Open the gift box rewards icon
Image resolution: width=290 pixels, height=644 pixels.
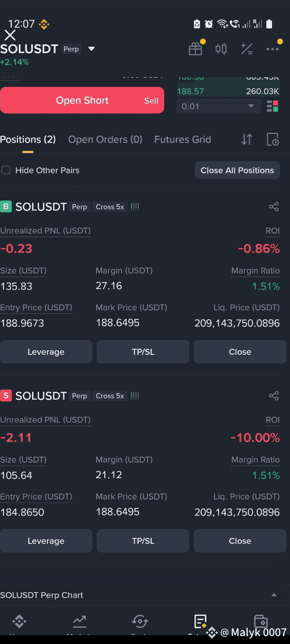click(x=195, y=49)
